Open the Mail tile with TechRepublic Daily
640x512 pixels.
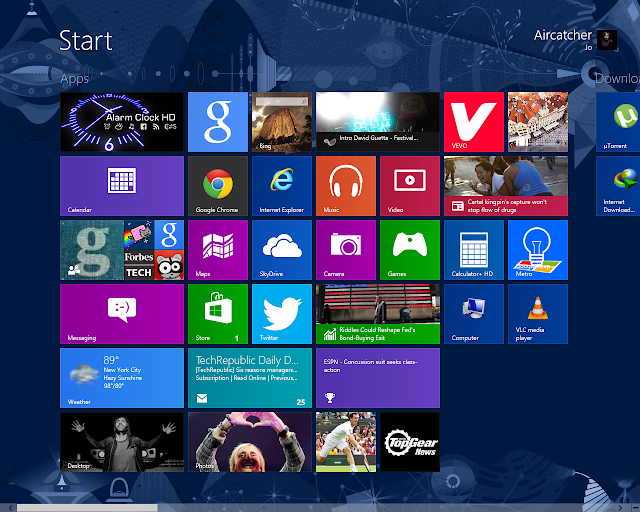click(x=250, y=378)
